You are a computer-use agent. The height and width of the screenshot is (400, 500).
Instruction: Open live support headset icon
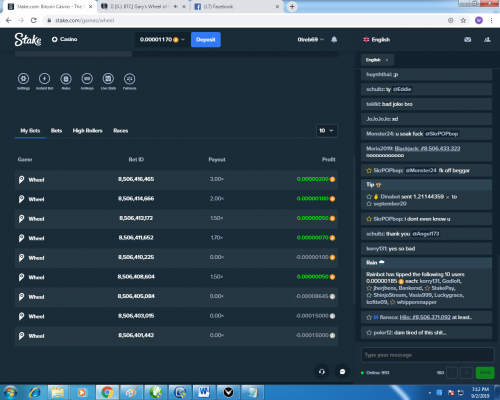tap(322, 372)
